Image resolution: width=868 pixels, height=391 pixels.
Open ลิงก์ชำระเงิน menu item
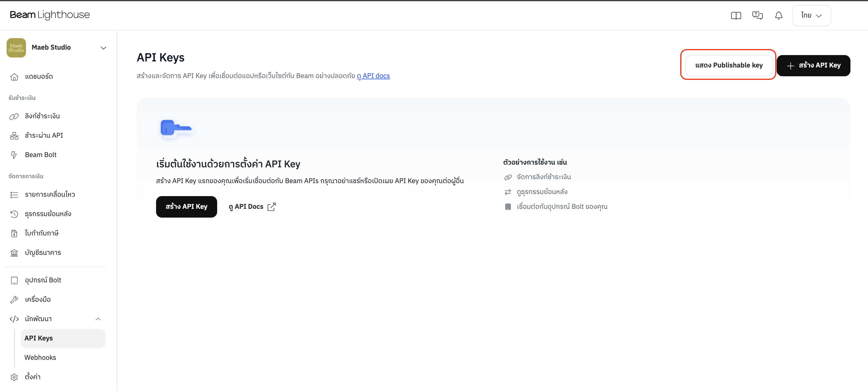click(42, 116)
